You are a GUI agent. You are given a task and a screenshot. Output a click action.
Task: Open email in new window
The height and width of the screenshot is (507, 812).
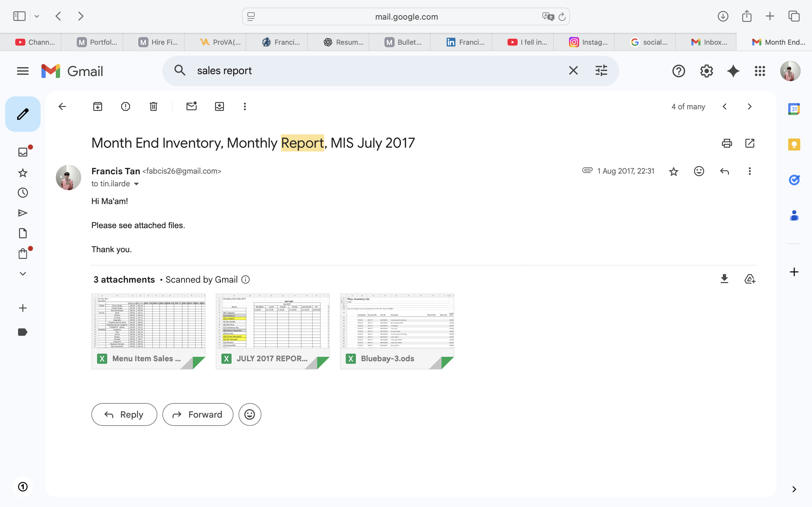pyautogui.click(x=750, y=144)
